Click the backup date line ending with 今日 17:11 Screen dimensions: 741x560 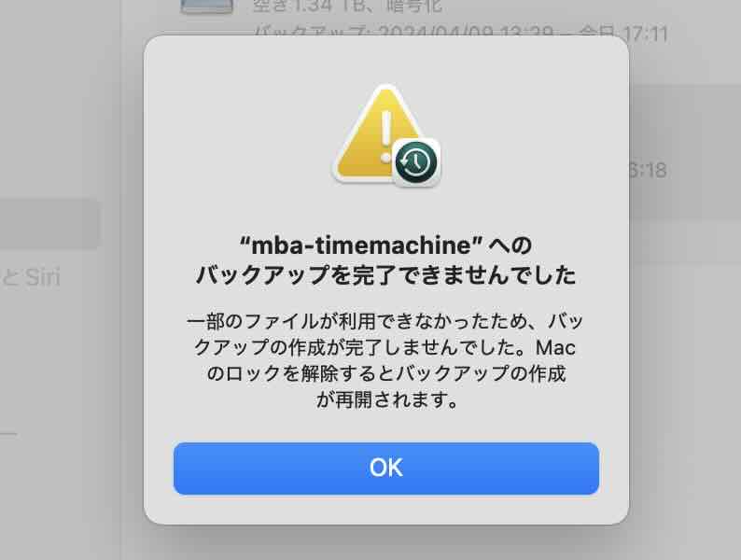coord(461,33)
